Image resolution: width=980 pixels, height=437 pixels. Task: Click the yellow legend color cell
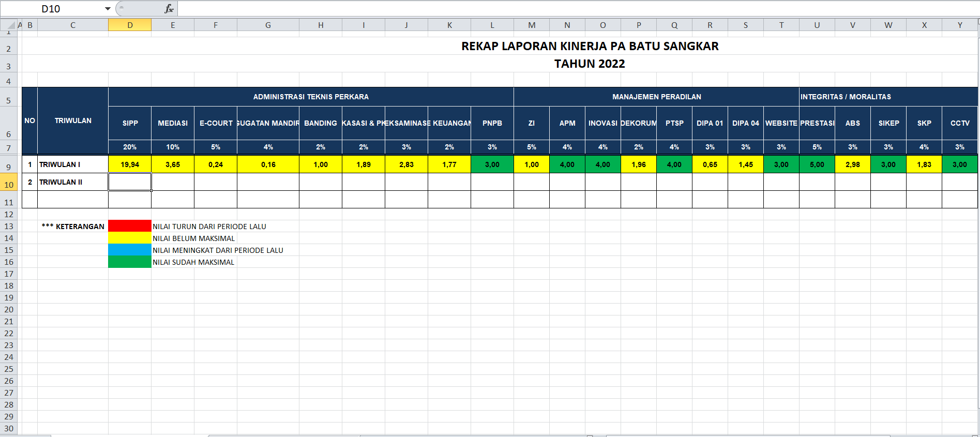[x=130, y=238]
